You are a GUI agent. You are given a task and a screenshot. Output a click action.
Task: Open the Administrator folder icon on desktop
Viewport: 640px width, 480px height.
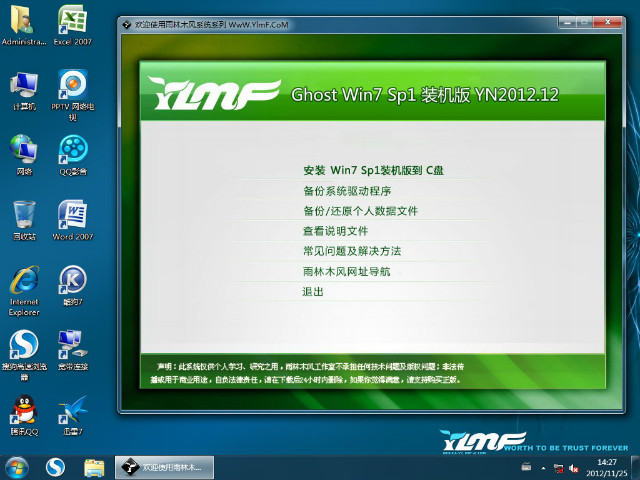(x=24, y=24)
